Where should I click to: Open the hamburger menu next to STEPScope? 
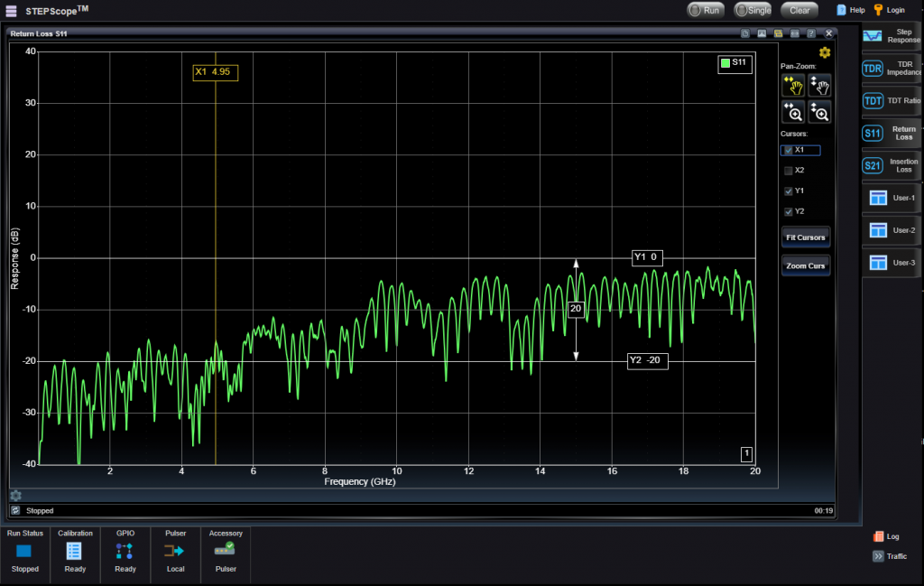pyautogui.click(x=11, y=11)
